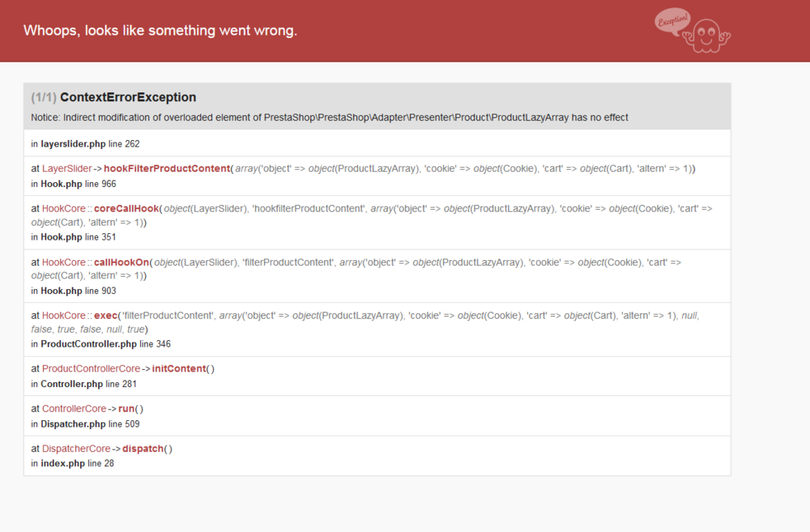Select the "Indirect modification" notice message
Viewport: 810px width, 532px height.
pos(330,117)
